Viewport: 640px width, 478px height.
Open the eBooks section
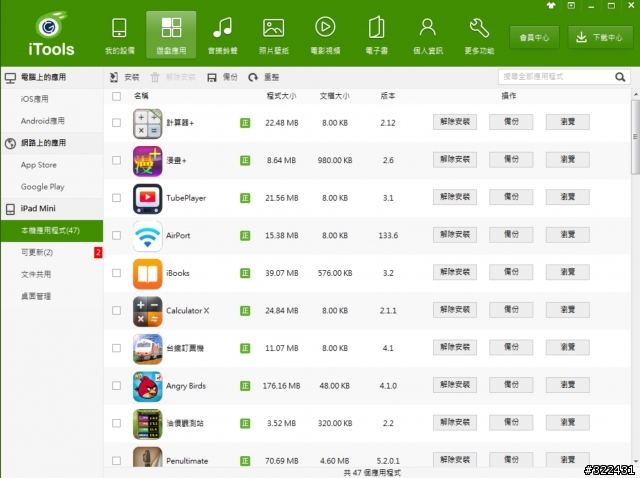pos(376,36)
